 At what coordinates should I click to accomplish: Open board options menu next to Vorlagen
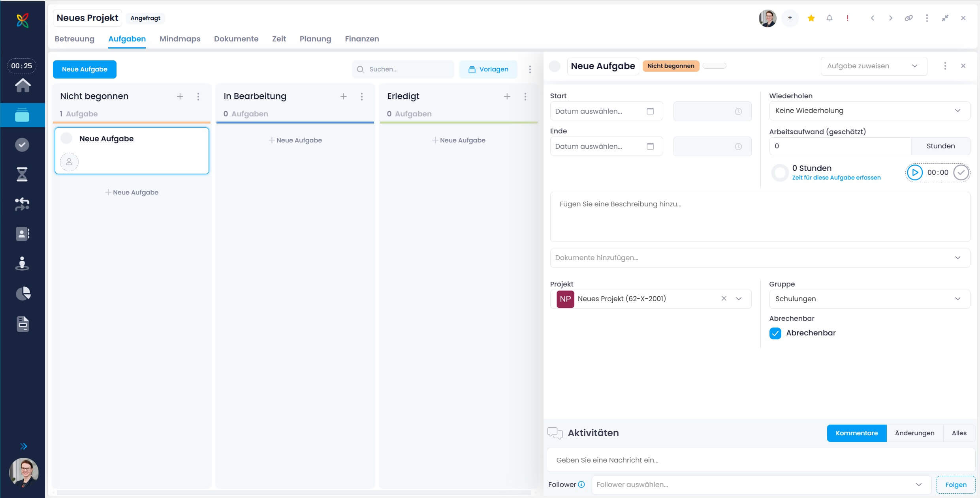(530, 69)
